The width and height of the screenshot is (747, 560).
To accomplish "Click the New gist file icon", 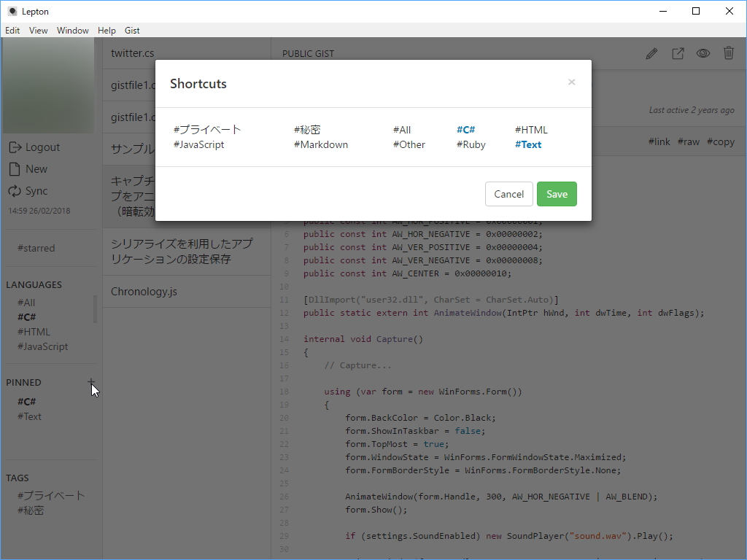I will [15, 169].
